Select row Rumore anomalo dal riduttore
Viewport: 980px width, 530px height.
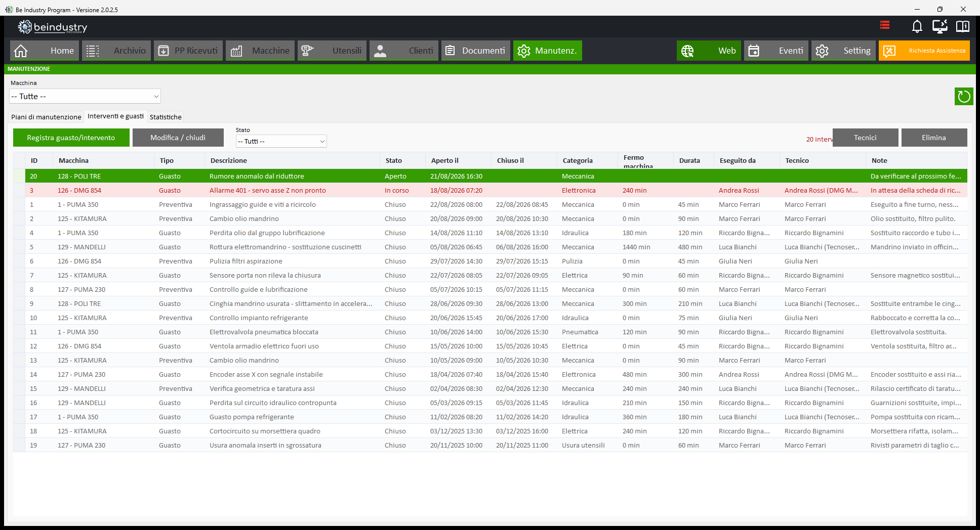pyautogui.click(x=490, y=176)
